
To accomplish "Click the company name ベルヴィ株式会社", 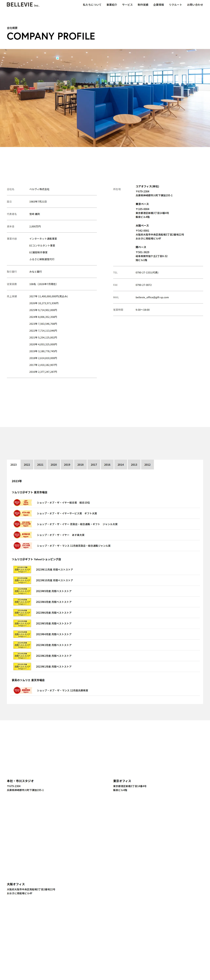I will click(39, 189).
